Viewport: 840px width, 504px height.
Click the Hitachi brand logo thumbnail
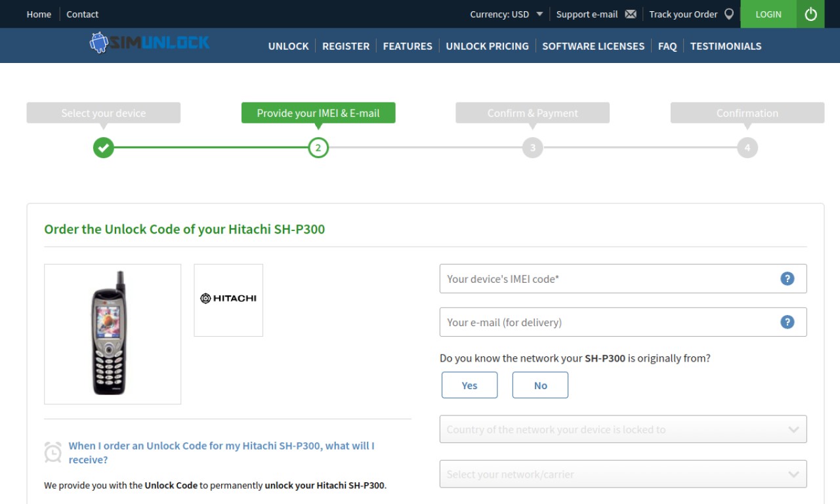[228, 300]
